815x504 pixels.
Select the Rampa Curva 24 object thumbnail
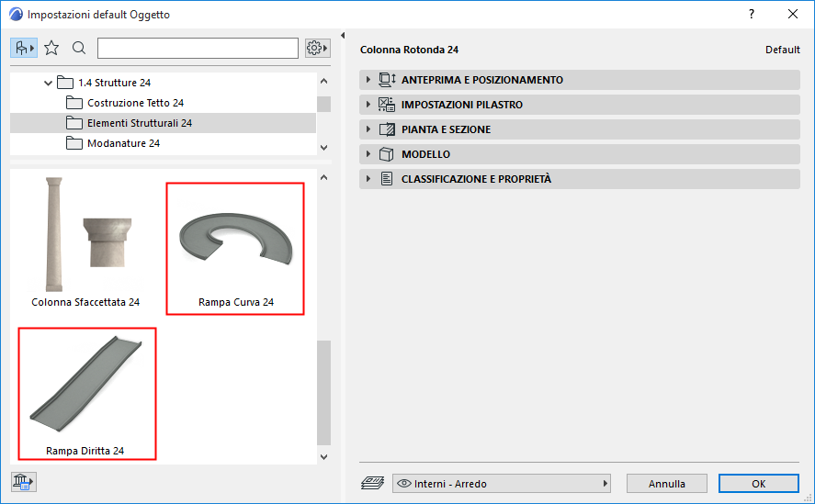tap(235, 248)
